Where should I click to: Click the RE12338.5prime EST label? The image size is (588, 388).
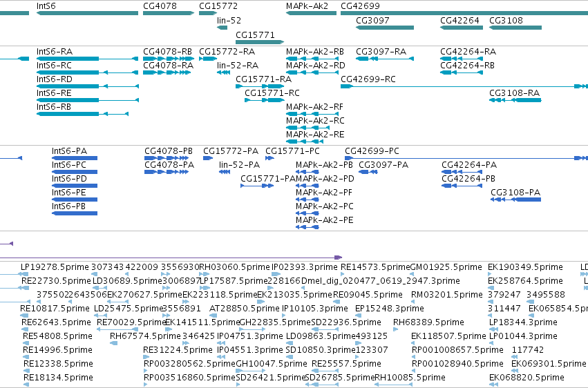click(58, 365)
